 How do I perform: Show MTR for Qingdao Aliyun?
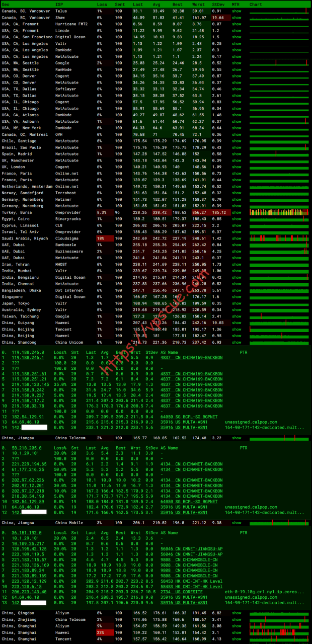(x=237, y=613)
